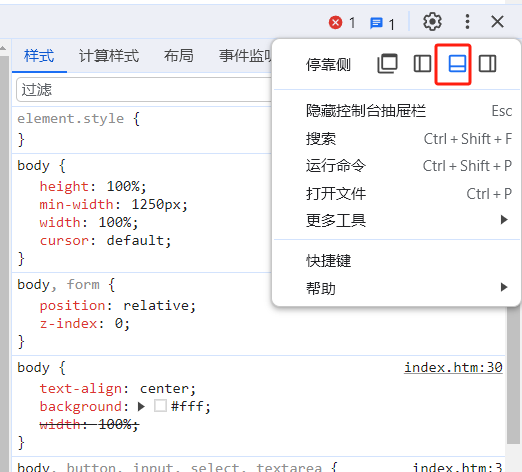522x472 pixels.
Task: Click the cursor: default declaration
Action: coord(105,241)
